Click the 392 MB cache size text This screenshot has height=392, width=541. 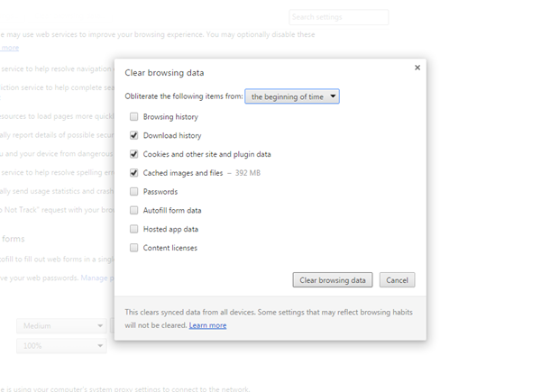[x=247, y=173]
